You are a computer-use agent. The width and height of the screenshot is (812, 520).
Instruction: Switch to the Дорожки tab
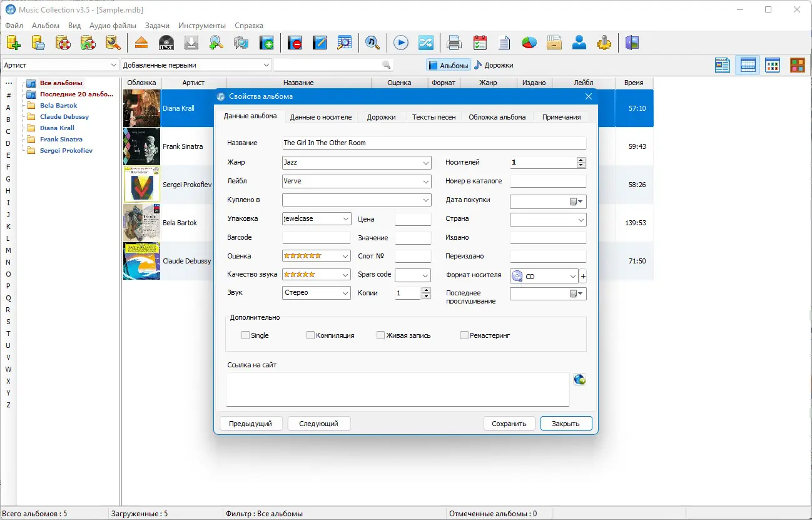tap(381, 117)
